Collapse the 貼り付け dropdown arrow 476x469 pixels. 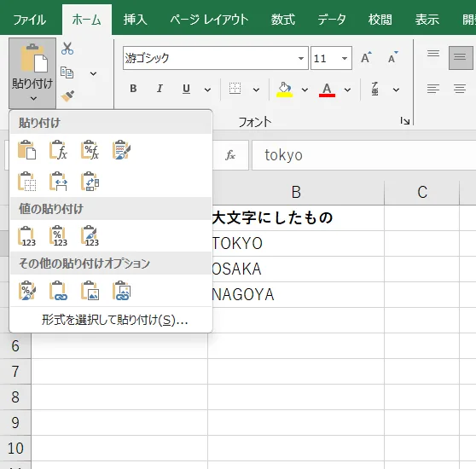pyautogui.click(x=33, y=99)
